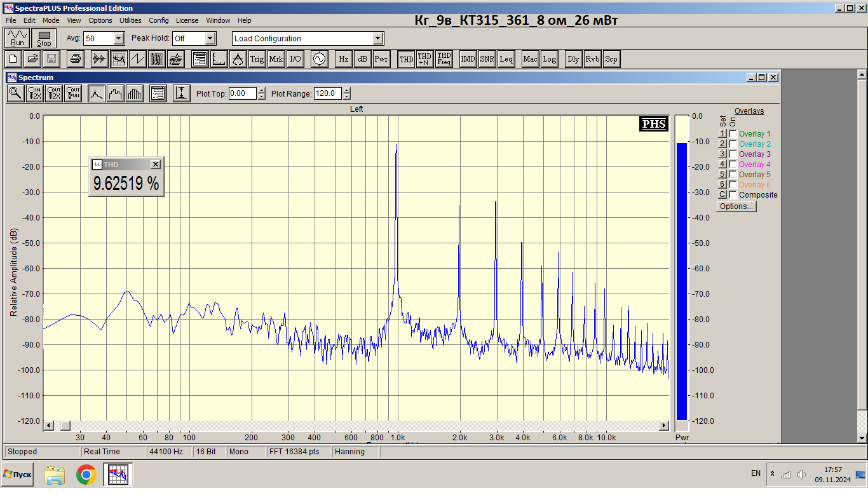
Task: Open the Load Configuration dropdown
Action: click(x=378, y=38)
